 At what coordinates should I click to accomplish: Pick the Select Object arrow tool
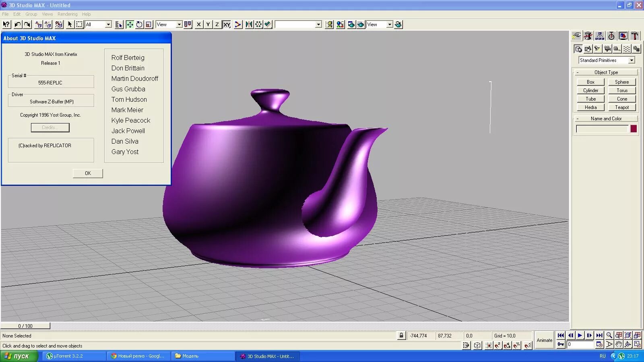pyautogui.click(x=70, y=25)
